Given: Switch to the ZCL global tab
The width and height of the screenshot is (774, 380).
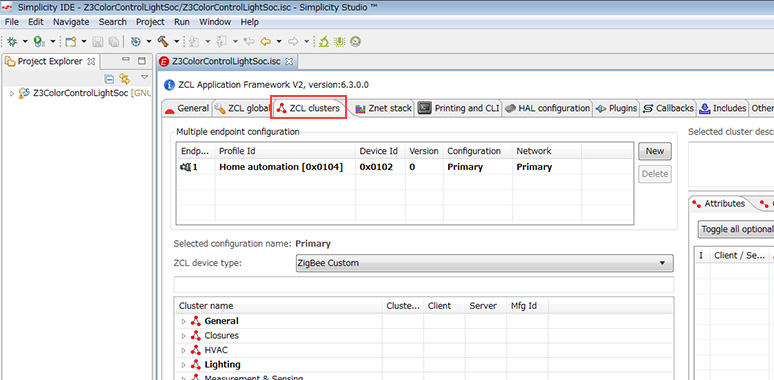Looking at the screenshot, I should point(242,108).
